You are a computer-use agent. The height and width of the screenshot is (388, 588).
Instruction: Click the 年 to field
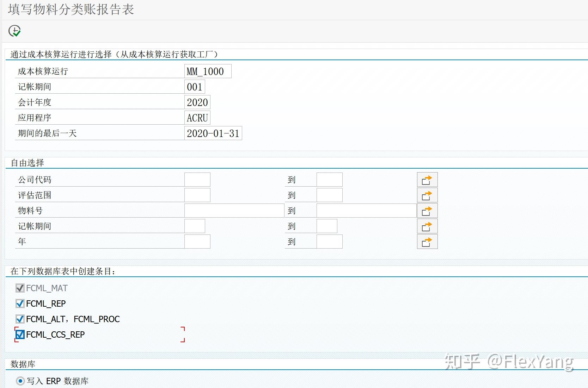click(329, 241)
